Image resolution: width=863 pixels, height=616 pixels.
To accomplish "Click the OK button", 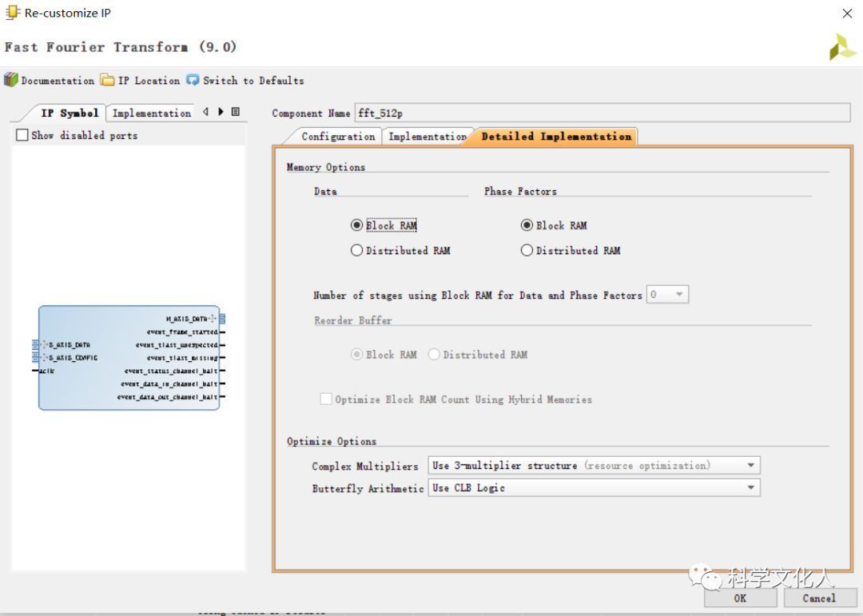I will [740, 598].
